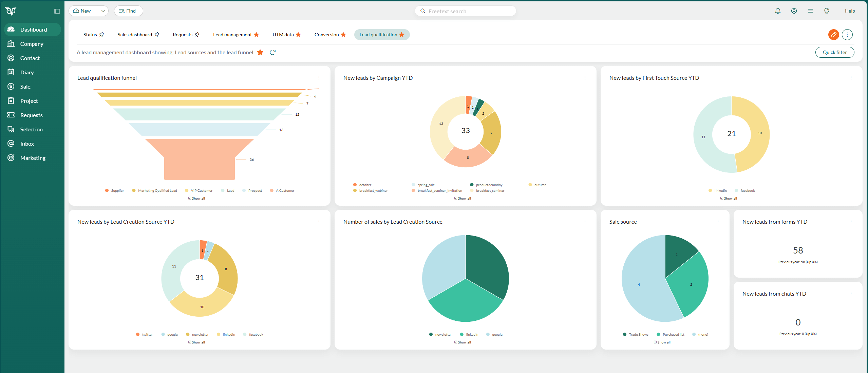Go to Marketing via the sidebar icon

pyautogui.click(x=11, y=157)
